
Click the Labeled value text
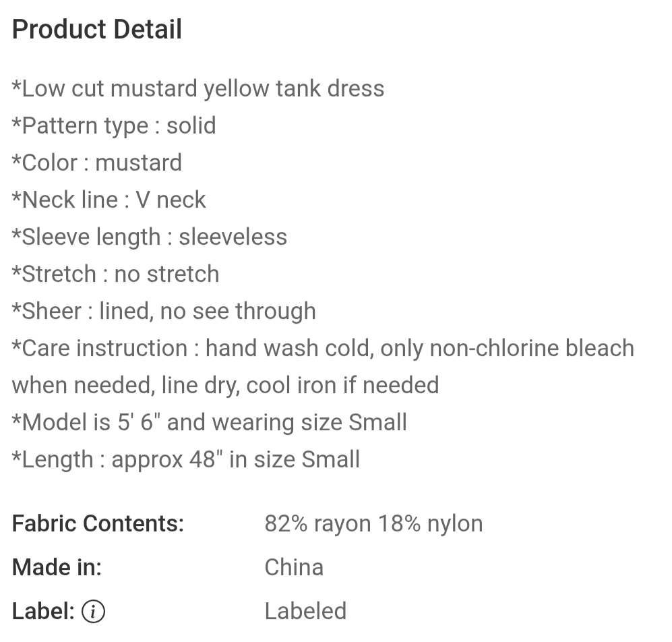(x=305, y=611)
